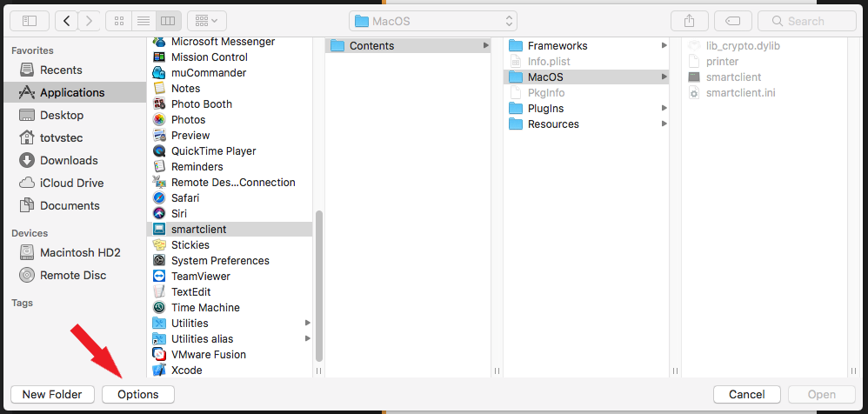Click the Cancel button
The height and width of the screenshot is (414, 868).
[x=747, y=395]
